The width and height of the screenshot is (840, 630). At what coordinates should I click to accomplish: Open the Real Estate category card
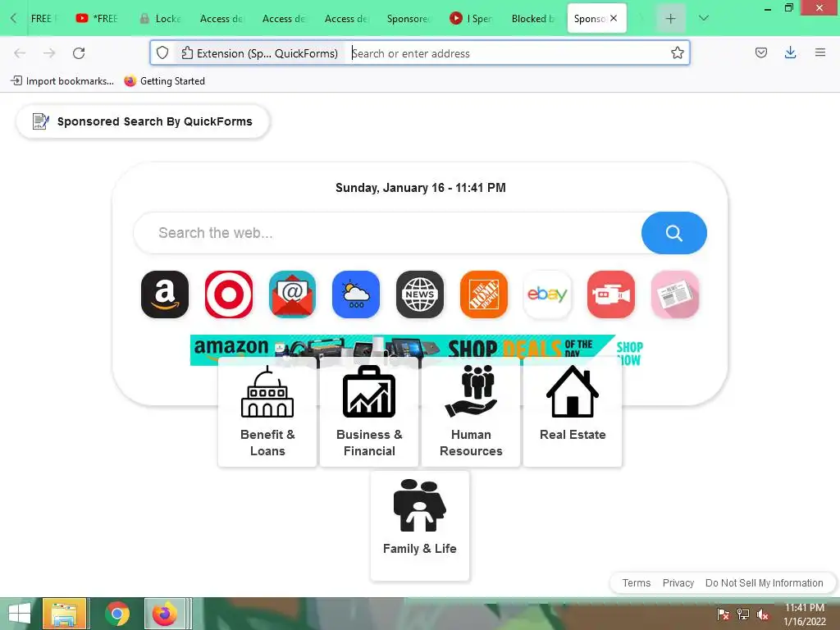[573, 412]
